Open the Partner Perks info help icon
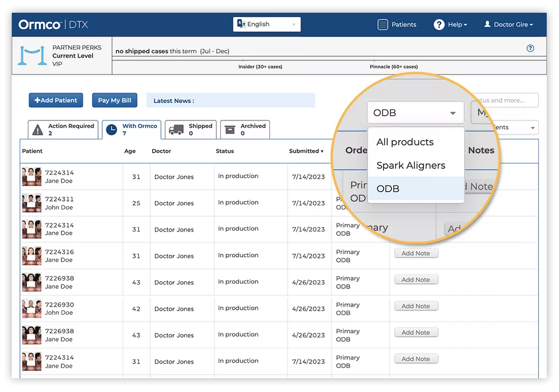This screenshot has height=392, width=559. [x=530, y=48]
